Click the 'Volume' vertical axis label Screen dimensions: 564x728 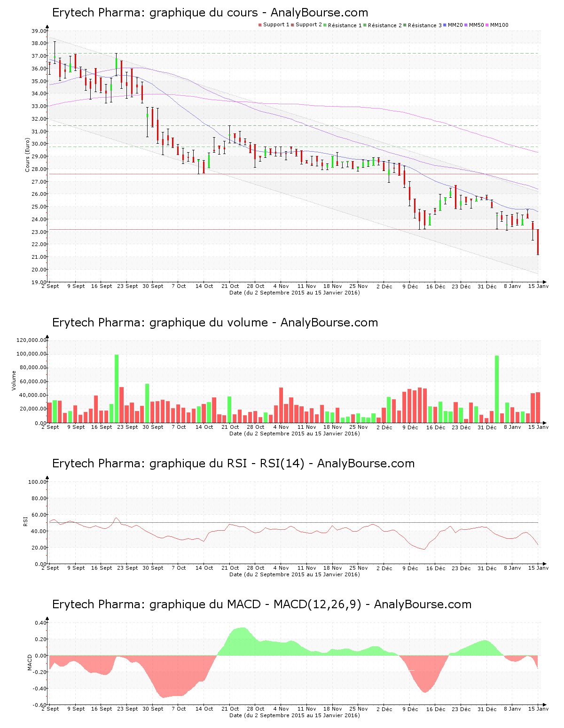click(x=14, y=380)
